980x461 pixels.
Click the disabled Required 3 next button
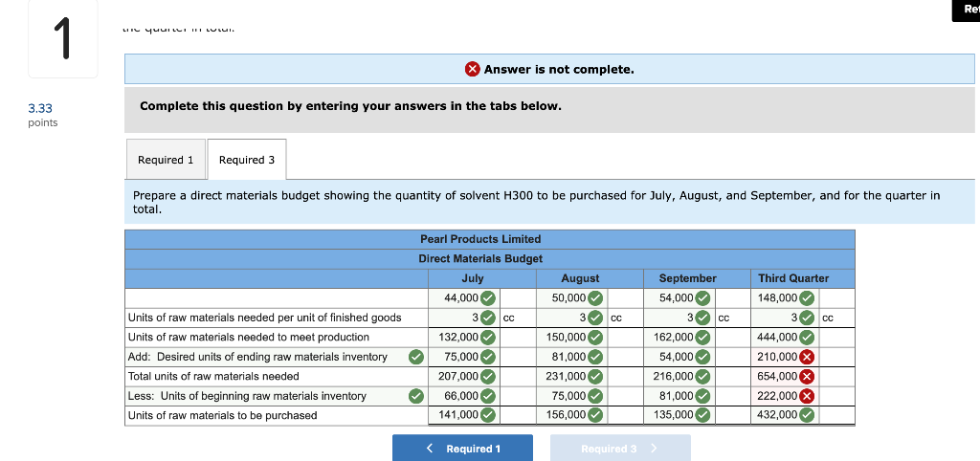[x=620, y=449]
